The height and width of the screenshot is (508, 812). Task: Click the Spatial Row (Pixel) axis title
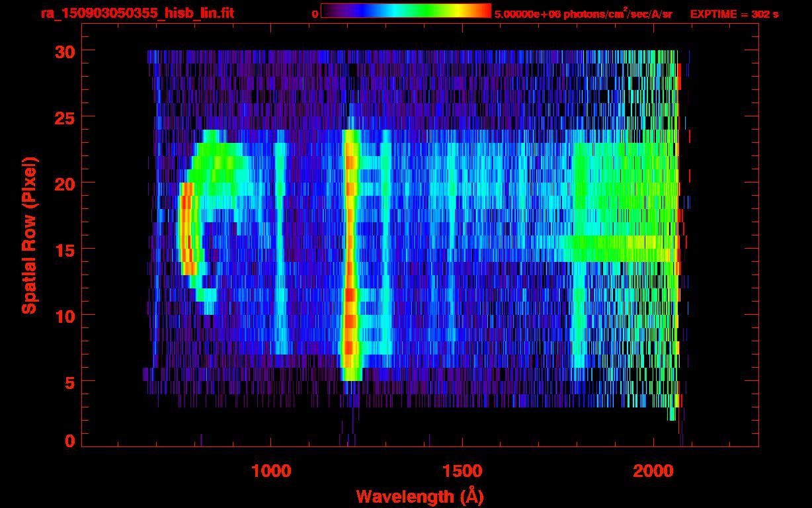coord(29,235)
